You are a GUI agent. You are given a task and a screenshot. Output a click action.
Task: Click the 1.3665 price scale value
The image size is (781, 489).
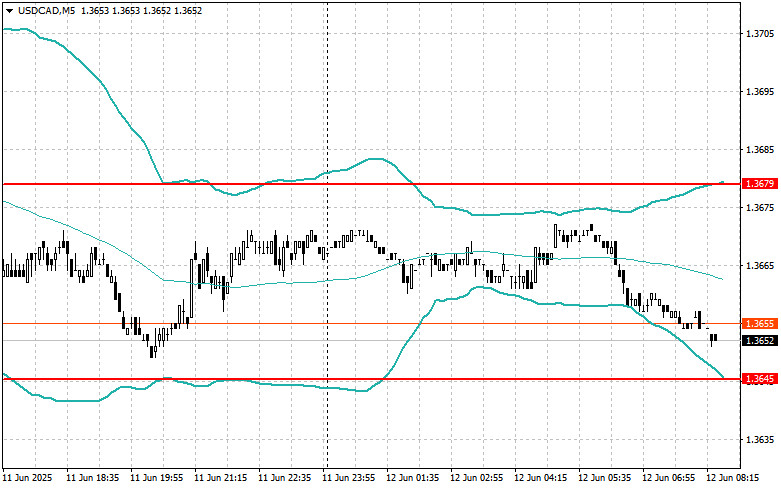tap(761, 265)
